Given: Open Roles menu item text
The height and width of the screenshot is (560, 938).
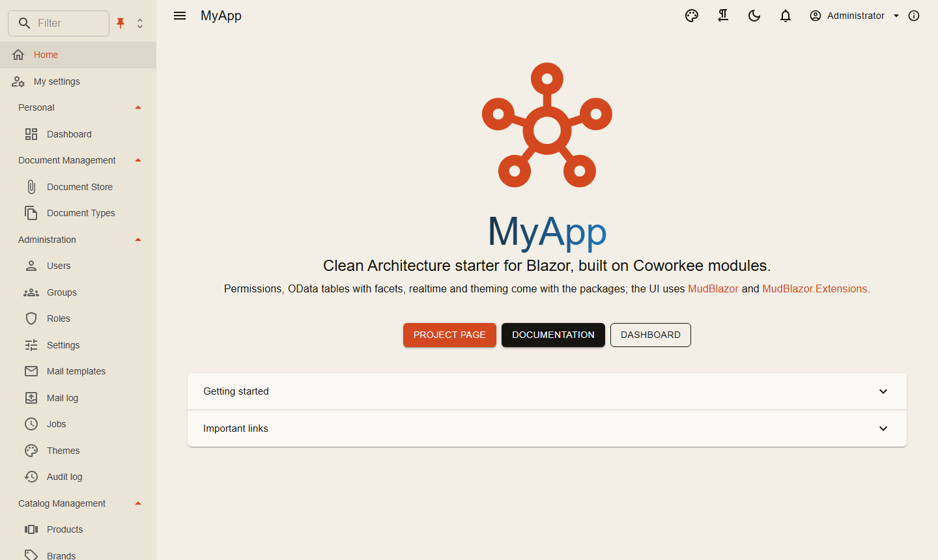Looking at the screenshot, I should pos(59,318).
